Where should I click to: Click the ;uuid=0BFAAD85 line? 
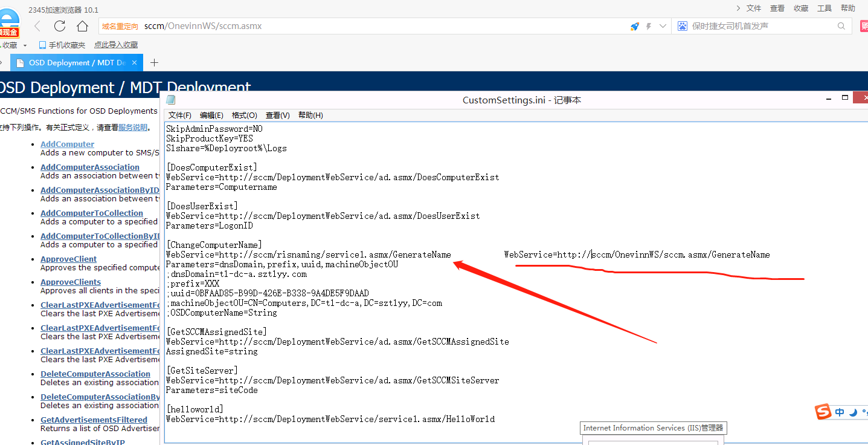tap(268, 293)
